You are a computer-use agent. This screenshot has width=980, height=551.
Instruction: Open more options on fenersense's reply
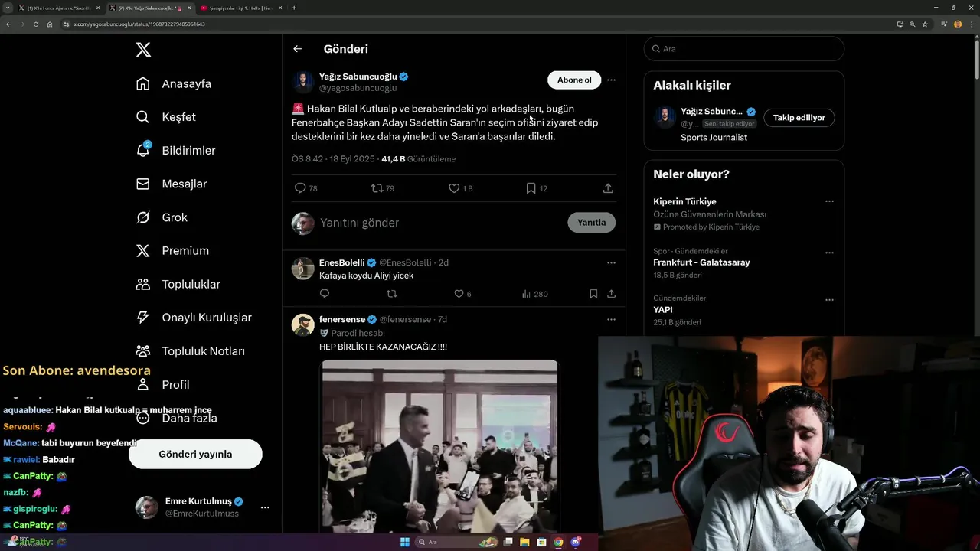coord(611,319)
